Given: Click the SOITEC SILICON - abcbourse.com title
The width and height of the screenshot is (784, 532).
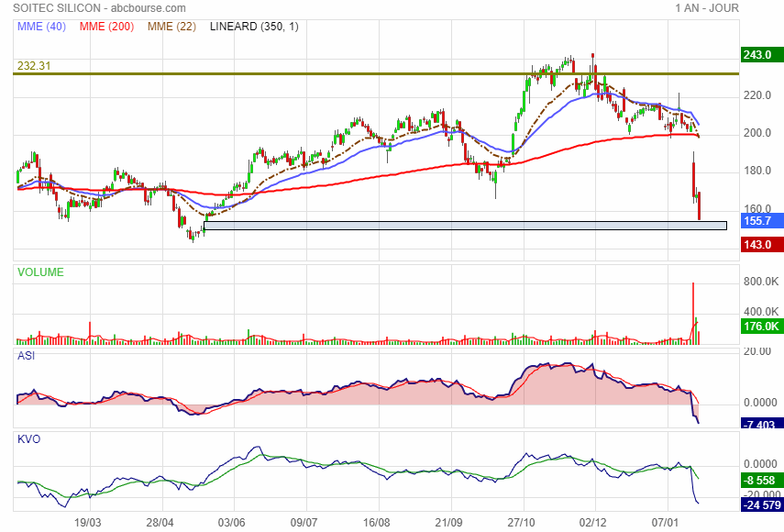Looking at the screenshot, I should (x=99, y=8).
